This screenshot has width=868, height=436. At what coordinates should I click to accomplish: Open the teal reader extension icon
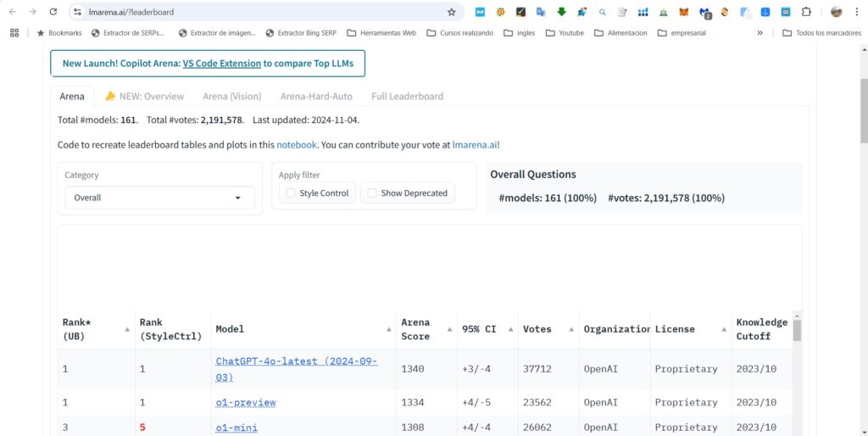(x=786, y=12)
